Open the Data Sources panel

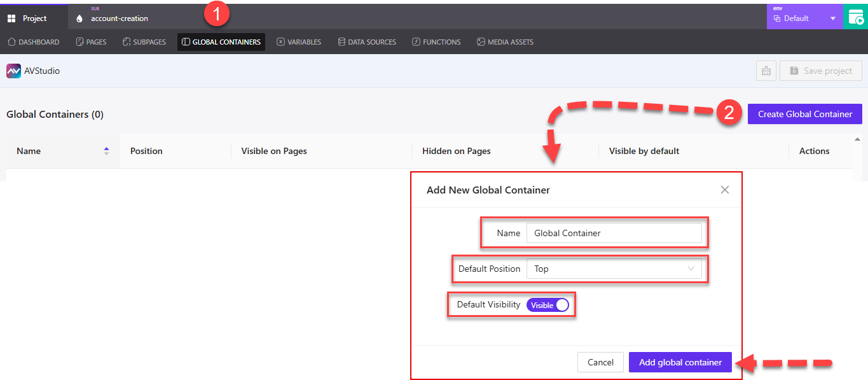(x=367, y=41)
